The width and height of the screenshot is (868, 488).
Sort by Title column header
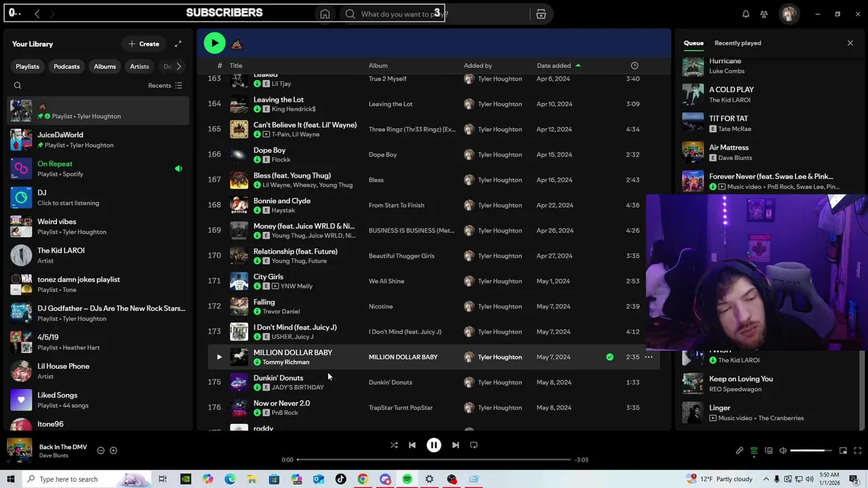click(x=236, y=66)
